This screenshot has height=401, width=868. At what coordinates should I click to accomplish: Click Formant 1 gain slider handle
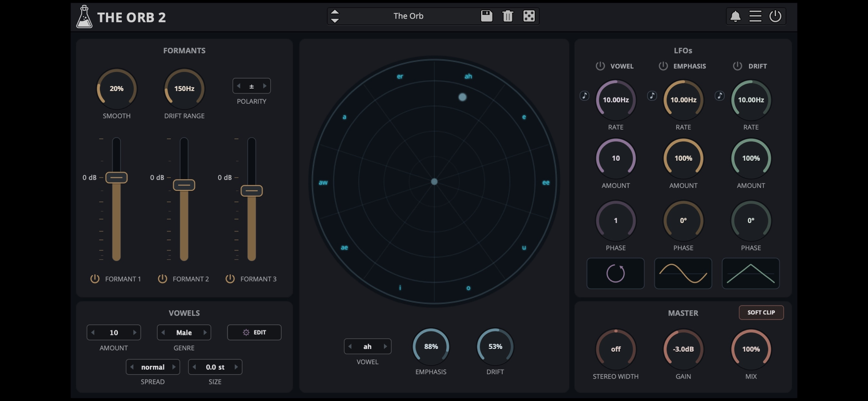[116, 178]
